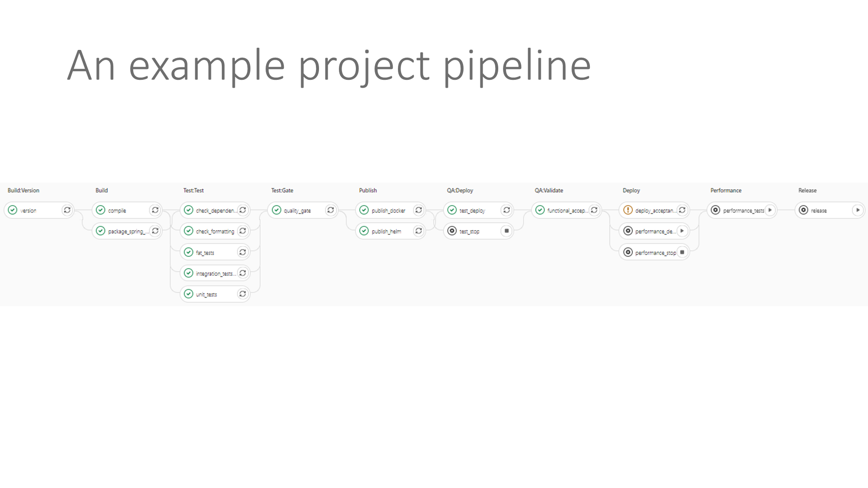Image resolution: width=868 pixels, height=488 pixels.
Task: Retry the compile job
Action: click(x=155, y=210)
